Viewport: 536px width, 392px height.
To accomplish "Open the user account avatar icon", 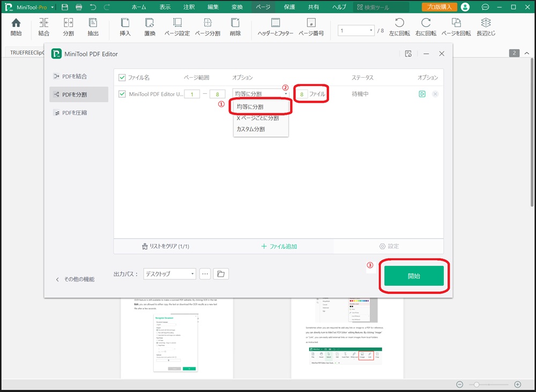I will click(465, 7).
